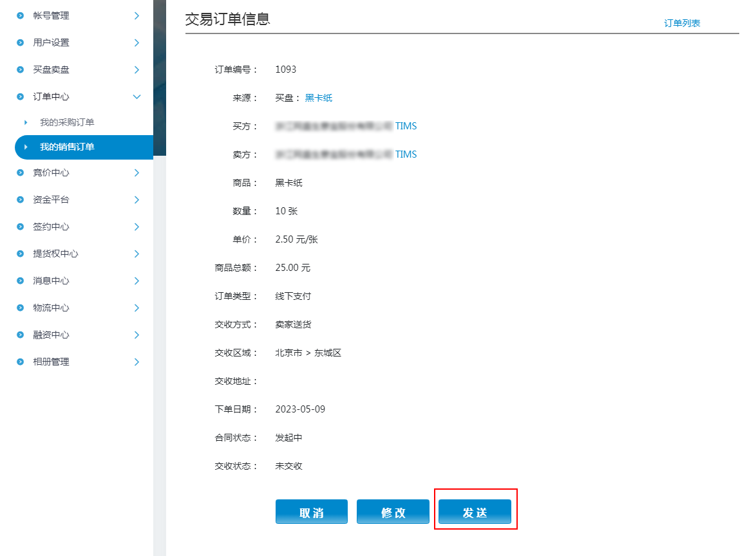Collapse the 订单中心 section chevron

pos(137,97)
